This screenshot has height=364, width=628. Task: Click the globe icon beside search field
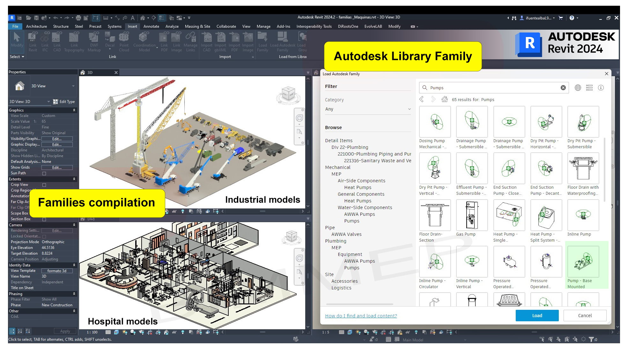coord(578,88)
